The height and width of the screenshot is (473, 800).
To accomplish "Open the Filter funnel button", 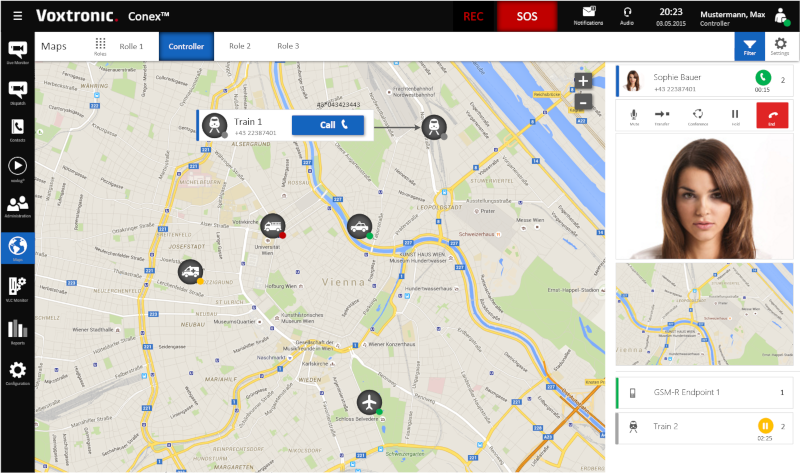I will [749, 46].
